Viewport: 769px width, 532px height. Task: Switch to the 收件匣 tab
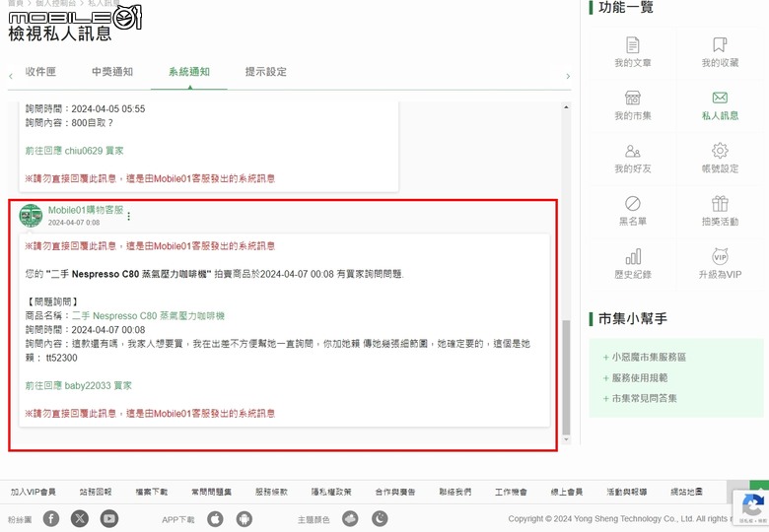point(40,72)
